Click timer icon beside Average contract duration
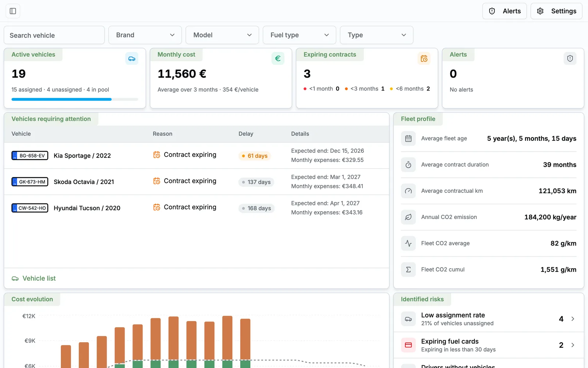 pyautogui.click(x=408, y=165)
